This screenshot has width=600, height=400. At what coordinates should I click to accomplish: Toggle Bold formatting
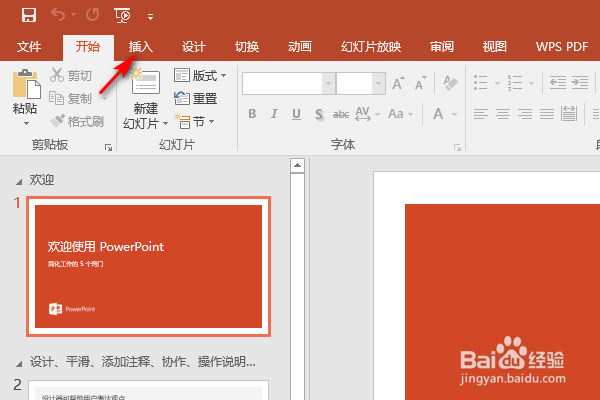click(x=252, y=114)
